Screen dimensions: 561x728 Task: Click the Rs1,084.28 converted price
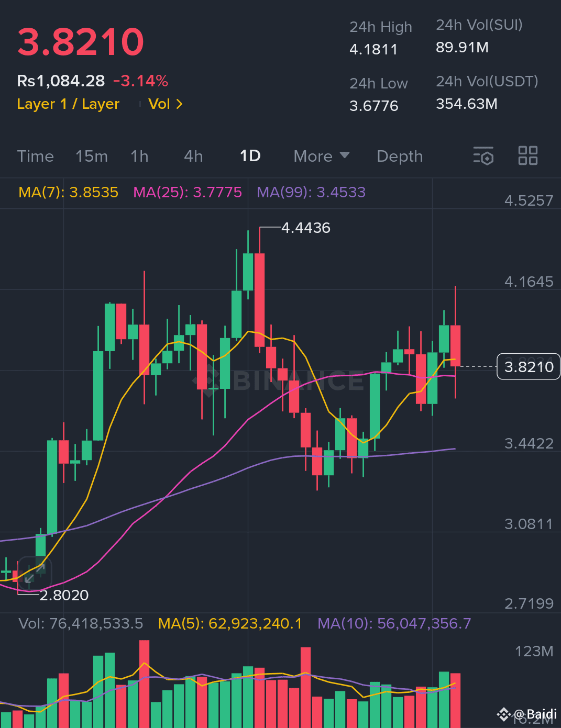[61, 81]
